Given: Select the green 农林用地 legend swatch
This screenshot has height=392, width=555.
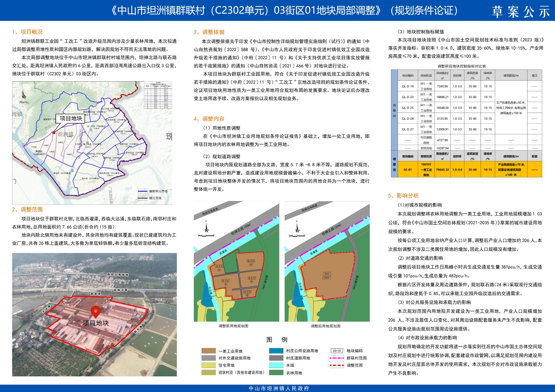Looking at the screenshot, I should pos(276,373).
